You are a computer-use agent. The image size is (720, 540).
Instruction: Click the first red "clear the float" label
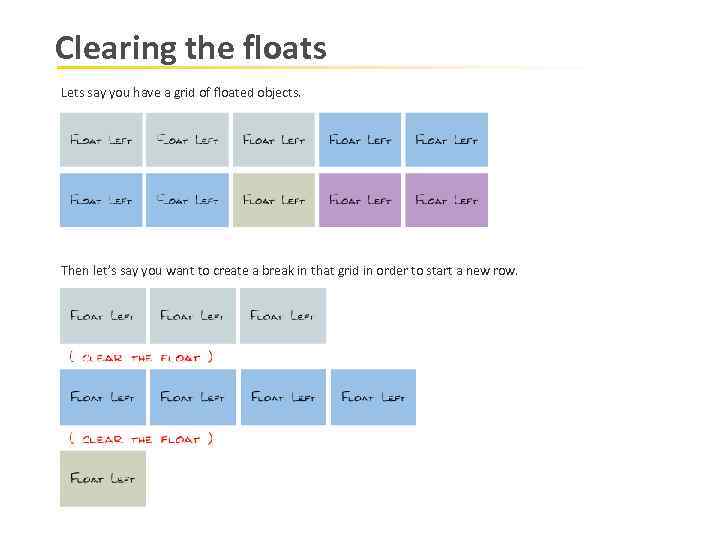coord(140,357)
